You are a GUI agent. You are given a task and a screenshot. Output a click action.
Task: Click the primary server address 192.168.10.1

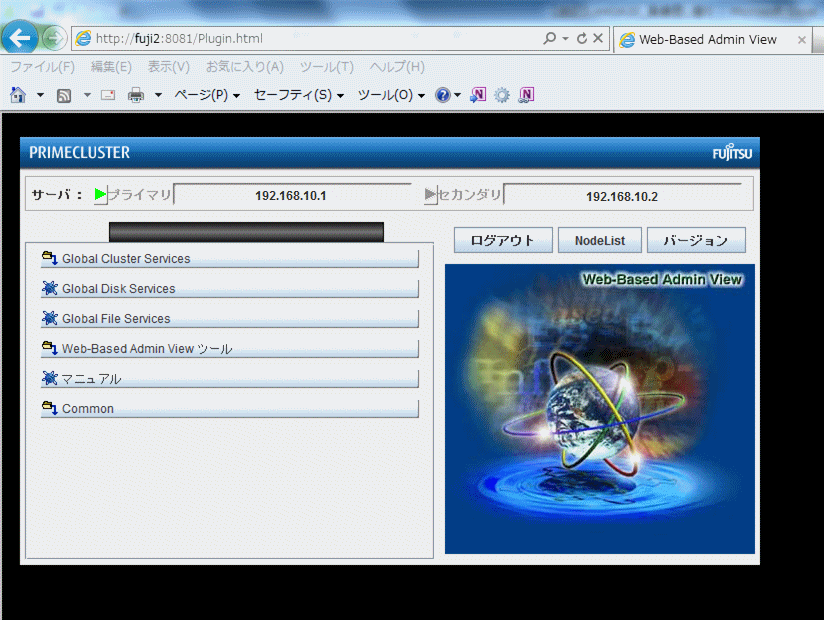(292, 195)
